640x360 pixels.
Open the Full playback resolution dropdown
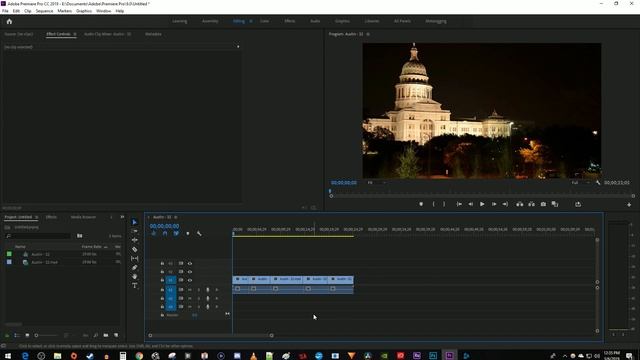tap(580, 183)
